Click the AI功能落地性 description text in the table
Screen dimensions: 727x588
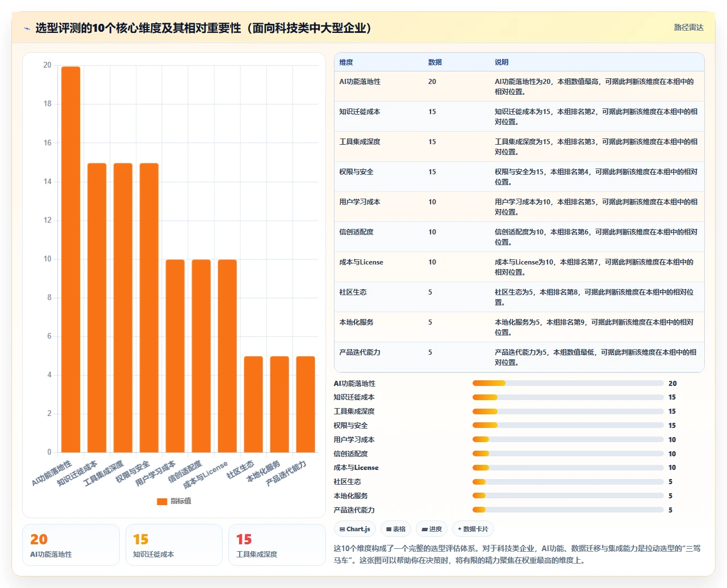pyautogui.click(x=595, y=87)
